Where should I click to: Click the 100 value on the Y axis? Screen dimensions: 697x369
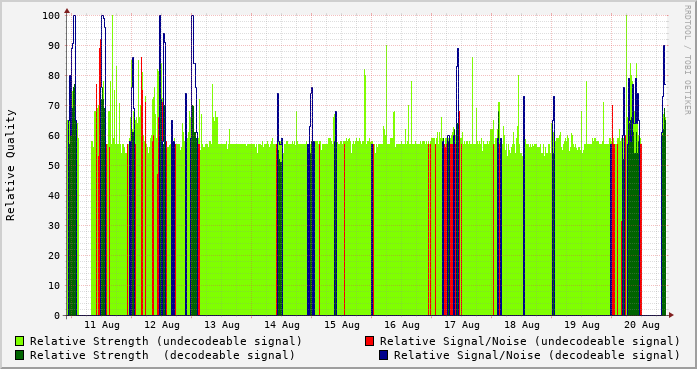click(x=51, y=16)
